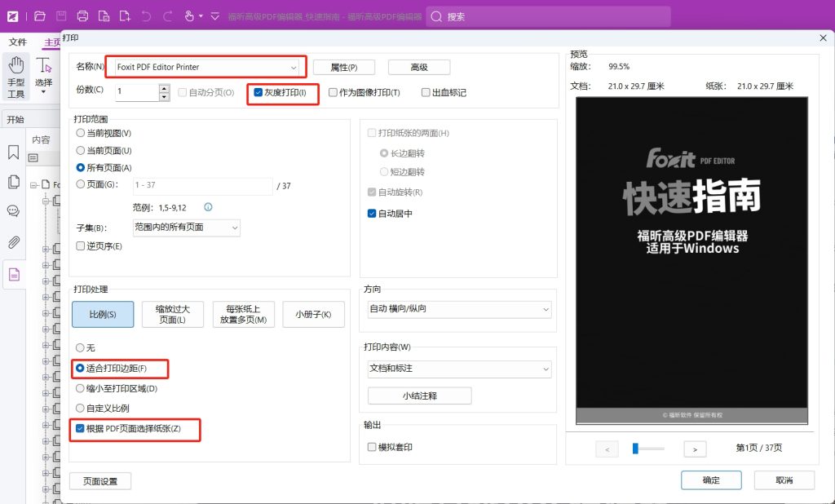Click the Foxit app logo icon
The image size is (835, 504).
click(13, 16)
